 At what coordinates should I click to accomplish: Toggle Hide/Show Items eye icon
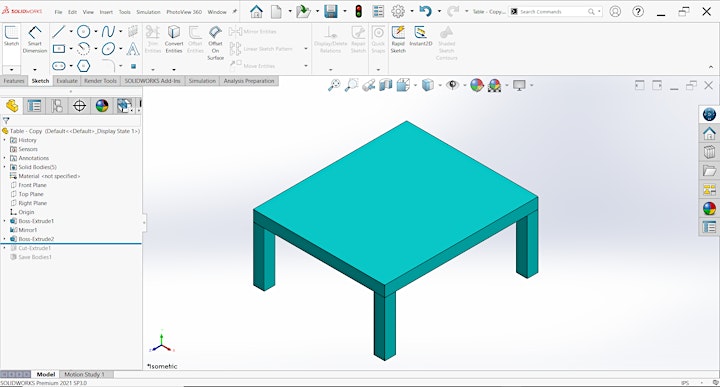[453, 85]
